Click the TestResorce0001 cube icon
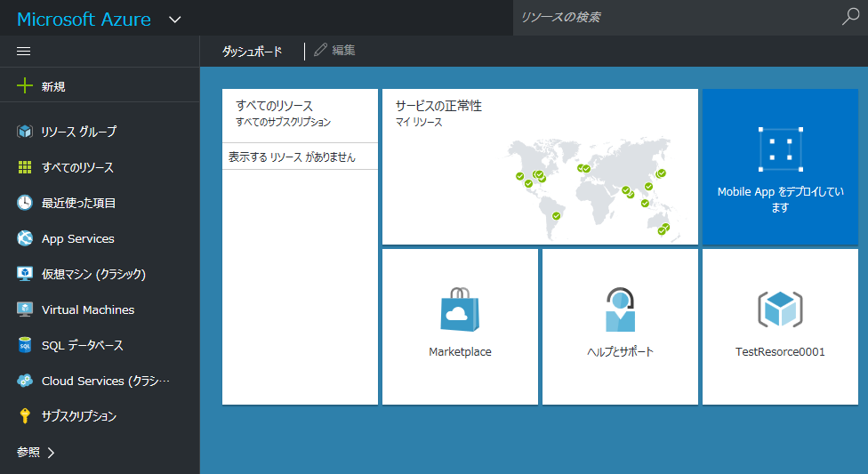The width and height of the screenshot is (868, 474). [780, 309]
